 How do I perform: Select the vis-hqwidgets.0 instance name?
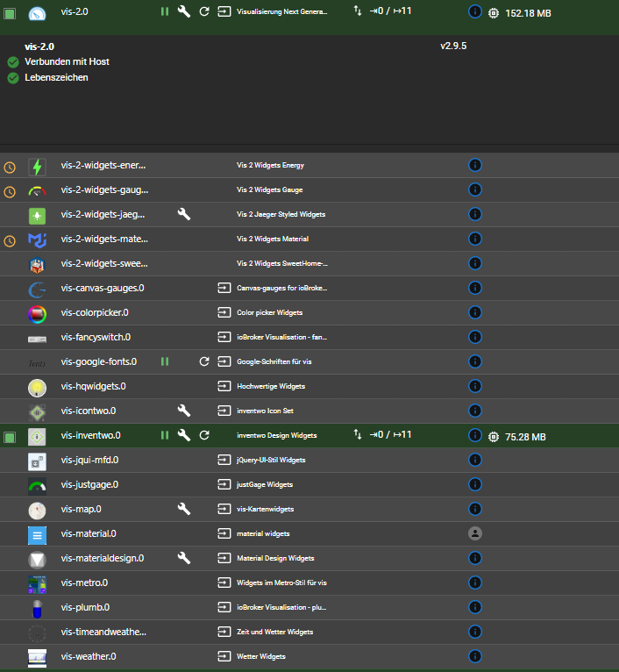(94, 386)
